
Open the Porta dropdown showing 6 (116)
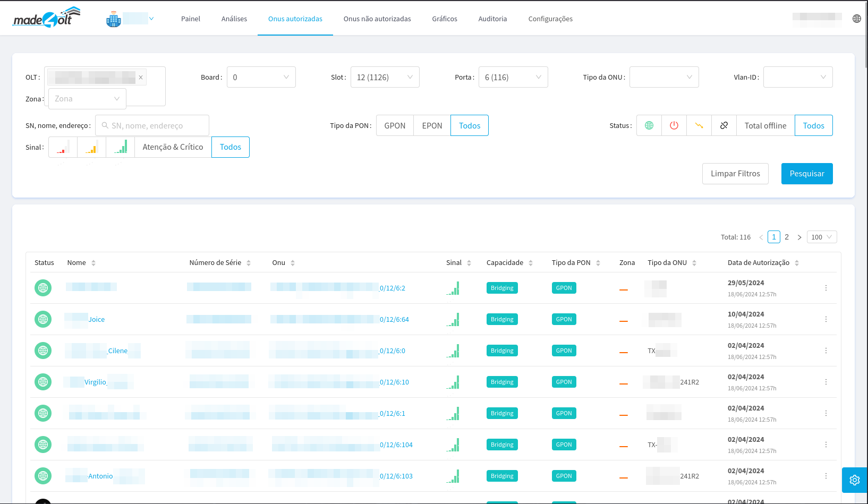point(513,77)
